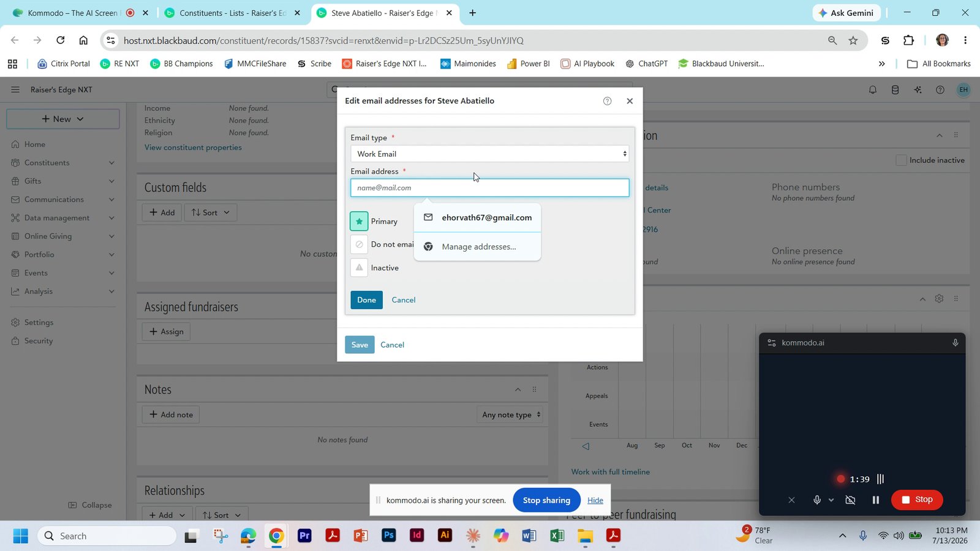The height and width of the screenshot is (551, 980).
Task: Open the timeline settings gear icon
Action: click(939, 299)
